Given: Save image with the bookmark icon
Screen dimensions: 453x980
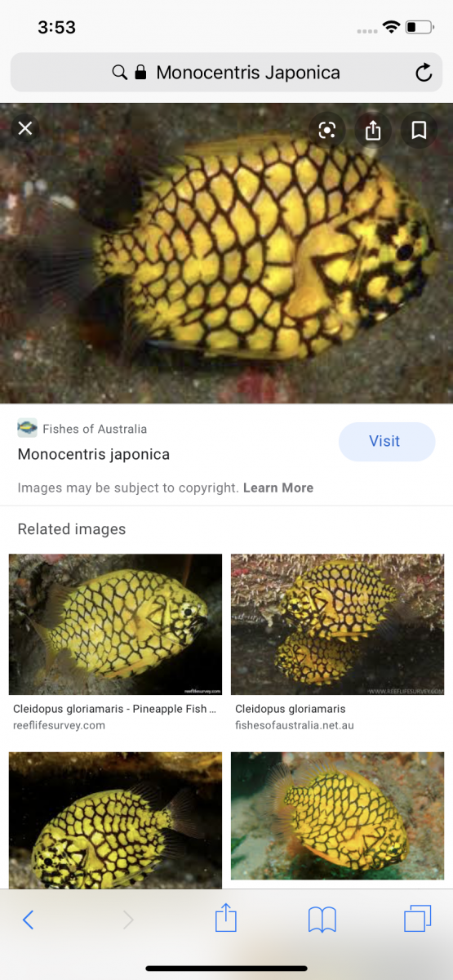Looking at the screenshot, I should [x=419, y=130].
